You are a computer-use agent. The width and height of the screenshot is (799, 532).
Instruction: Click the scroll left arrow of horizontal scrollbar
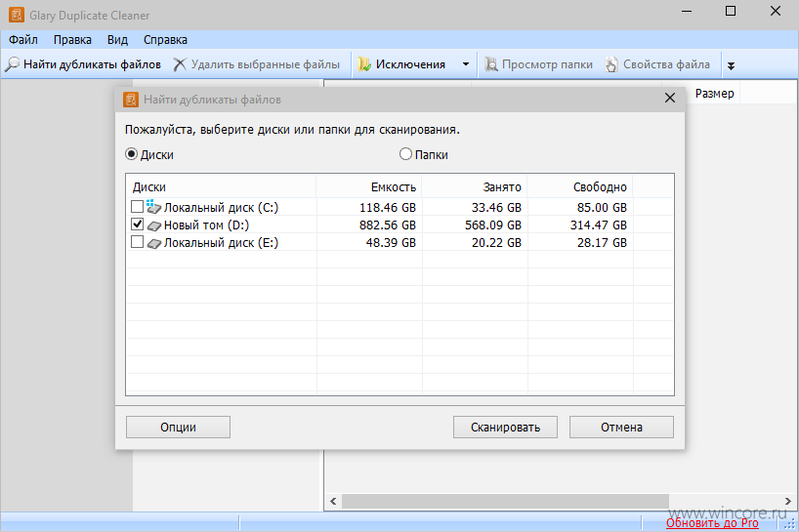[x=333, y=501]
